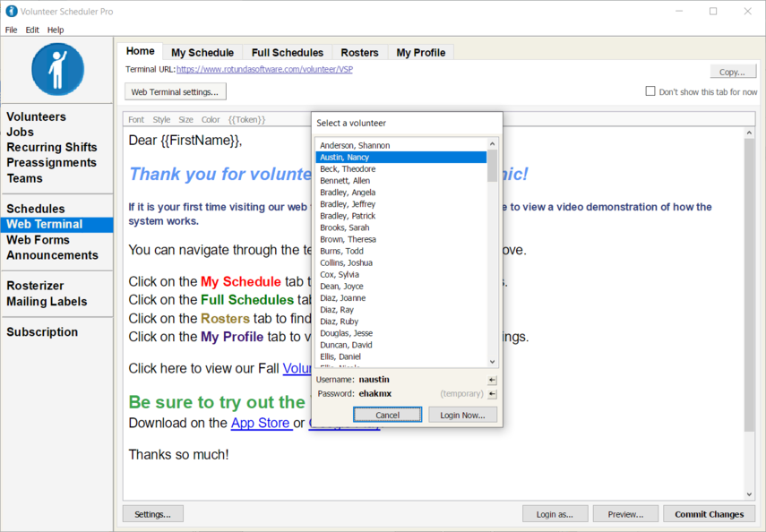
Task: Open Schedules in sidebar
Action: click(x=36, y=209)
